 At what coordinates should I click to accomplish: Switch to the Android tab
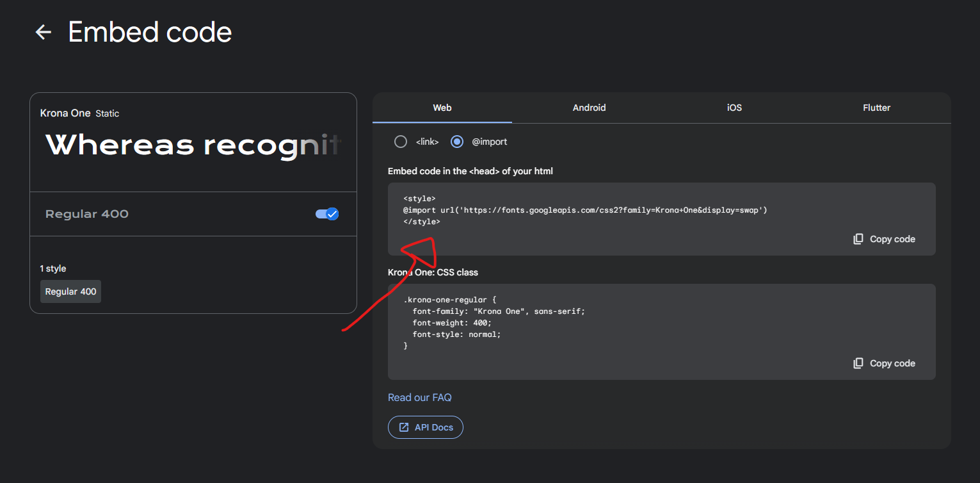(x=589, y=108)
